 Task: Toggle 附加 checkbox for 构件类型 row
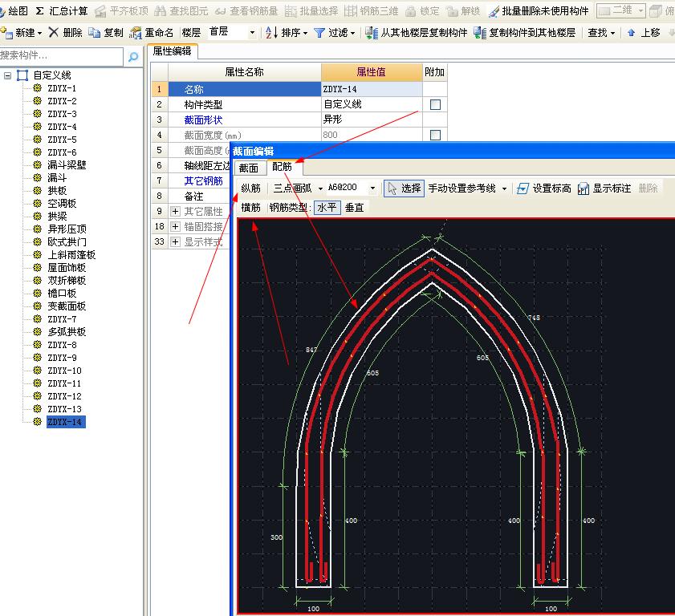click(x=435, y=104)
